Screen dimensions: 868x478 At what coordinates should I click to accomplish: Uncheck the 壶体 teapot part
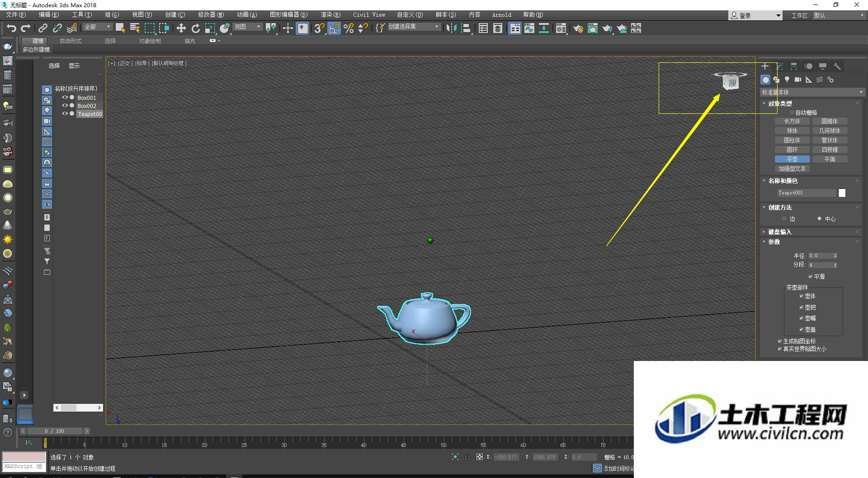click(802, 296)
